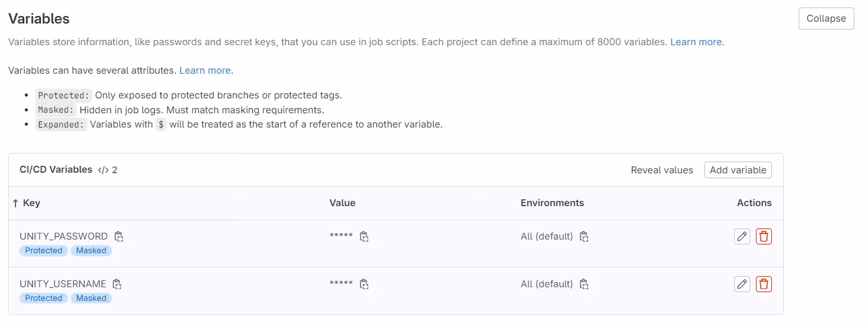
Task: Copy the UNITY_PASSWORD environment scope
Action: [x=584, y=236]
